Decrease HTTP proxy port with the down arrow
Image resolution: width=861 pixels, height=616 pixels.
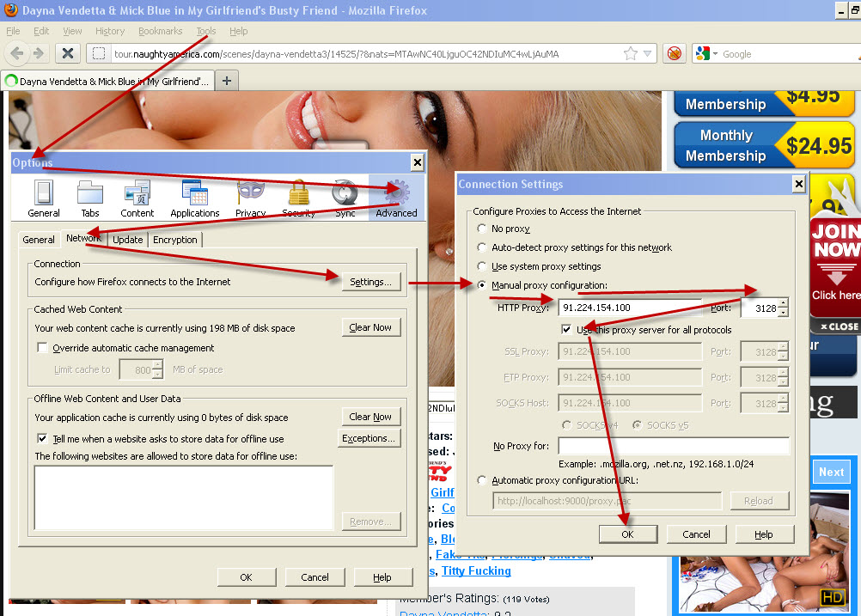pyautogui.click(x=784, y=312)
